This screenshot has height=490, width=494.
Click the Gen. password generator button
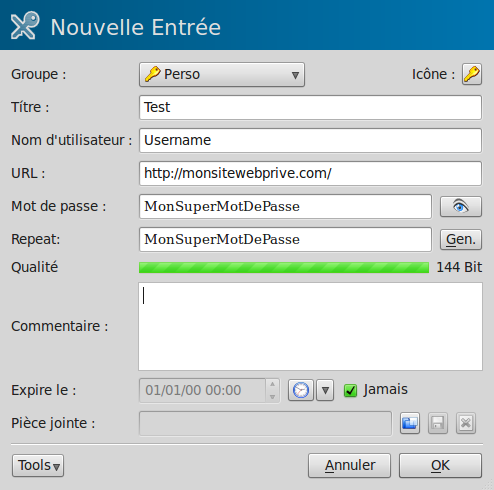point(461,239)
